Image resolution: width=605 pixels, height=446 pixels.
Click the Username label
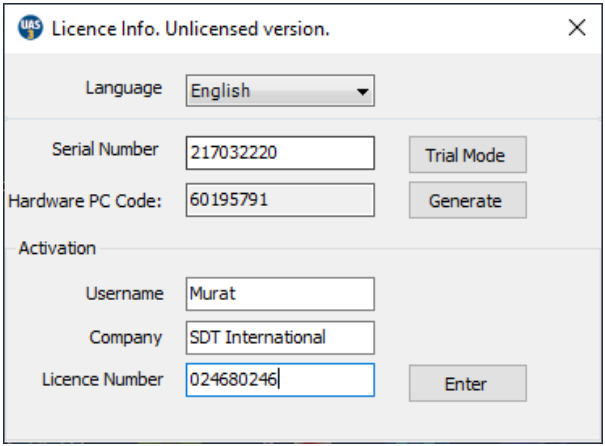(x=125, y=294)
